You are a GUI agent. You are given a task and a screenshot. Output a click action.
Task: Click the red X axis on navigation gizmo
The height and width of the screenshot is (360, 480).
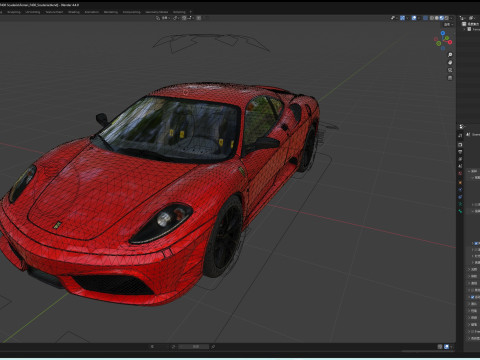(450, 42)
